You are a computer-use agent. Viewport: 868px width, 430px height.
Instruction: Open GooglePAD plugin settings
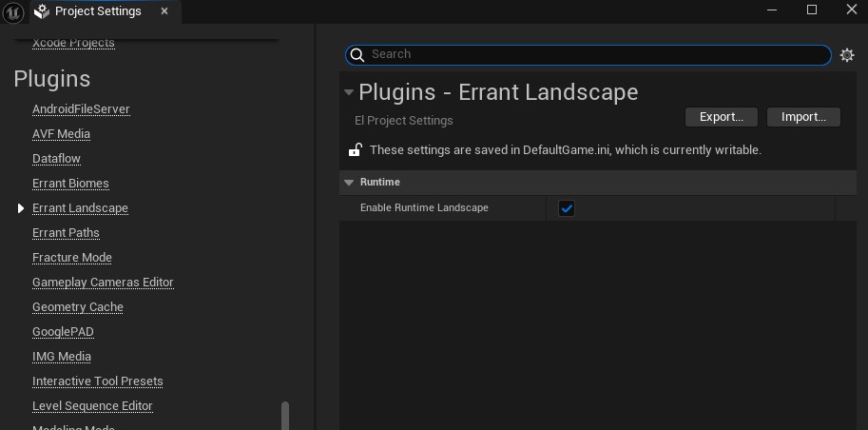point(63,332)
